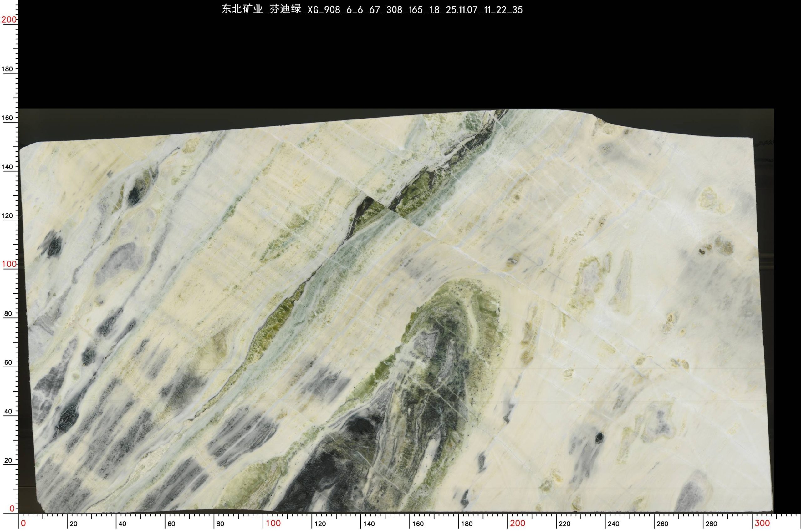Click the 40 label on vertical ruler
The image size is (801, 532).
(8, 411)
